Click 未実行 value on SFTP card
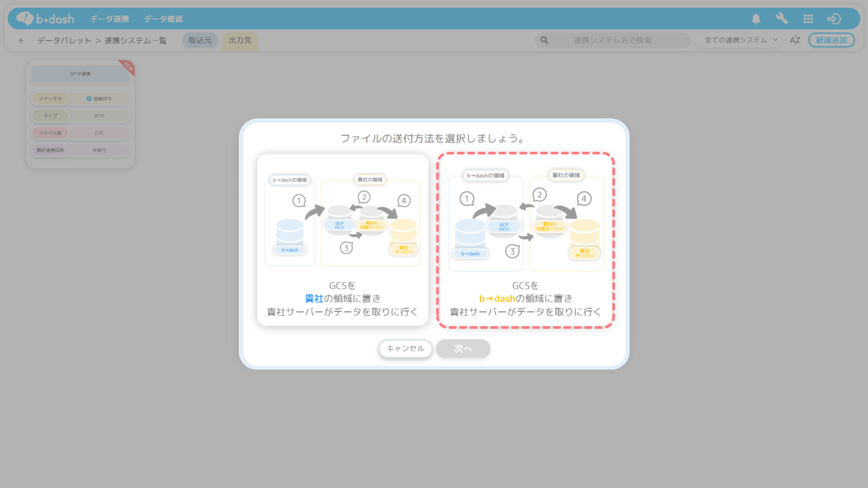 [99, 150]
